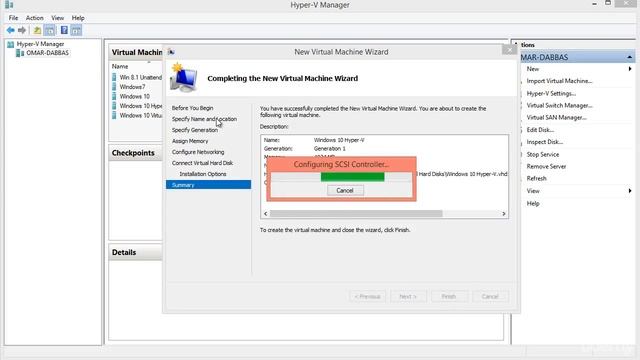Click the Hyper-V Manager tree root icon
The height and width of the screenshot is (360, 640).
tap(11, 44)
